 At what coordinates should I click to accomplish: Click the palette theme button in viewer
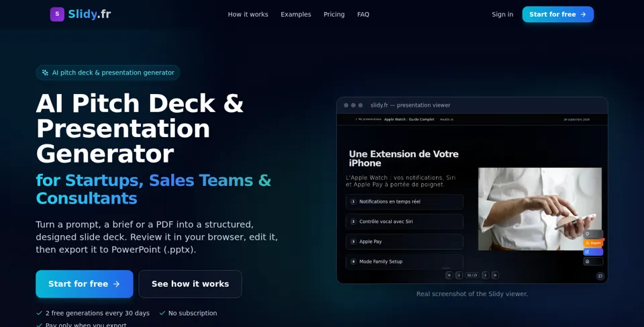tap(593, 234)
